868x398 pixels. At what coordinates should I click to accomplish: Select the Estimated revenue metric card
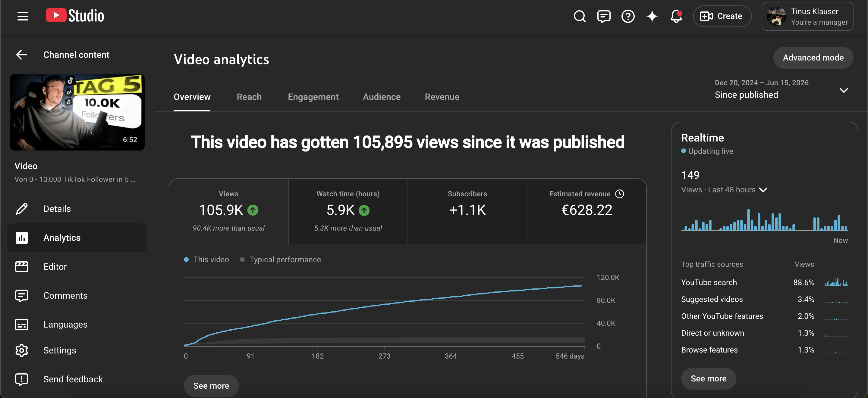[x=587, y=211]
